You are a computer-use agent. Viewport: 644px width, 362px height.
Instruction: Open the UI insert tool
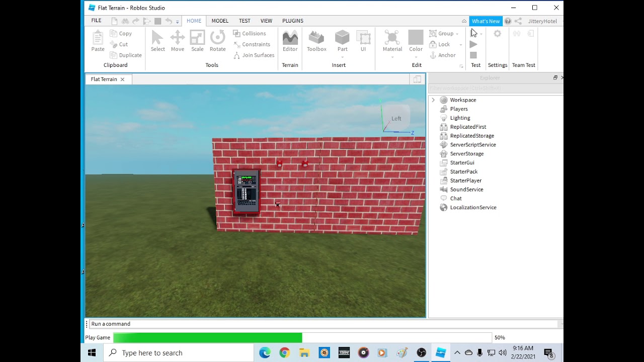(363, 41)
